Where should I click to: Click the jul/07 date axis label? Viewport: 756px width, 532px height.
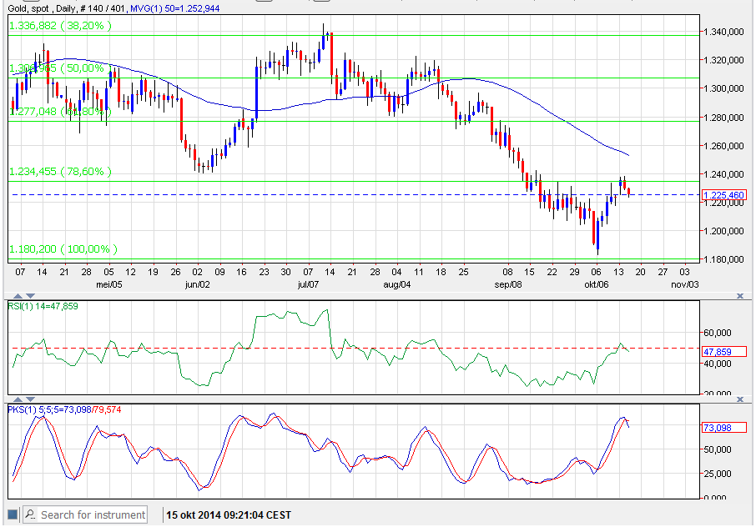(308, 284)
